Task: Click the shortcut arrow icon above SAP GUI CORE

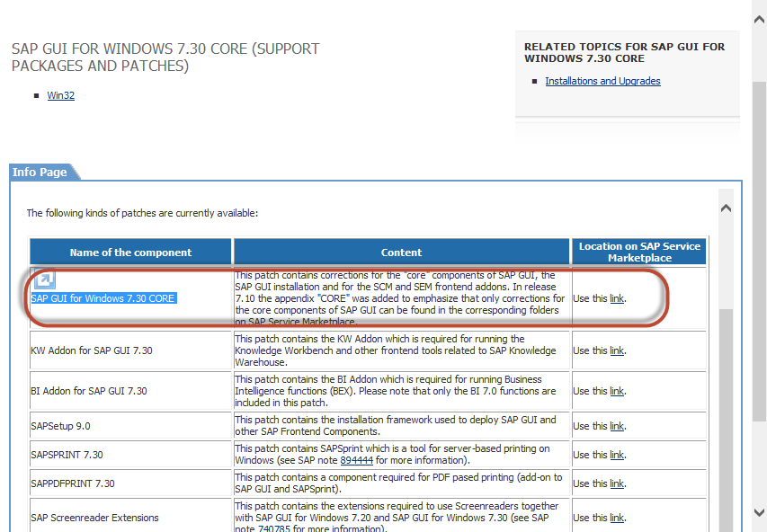Action: tap(45, 279)
